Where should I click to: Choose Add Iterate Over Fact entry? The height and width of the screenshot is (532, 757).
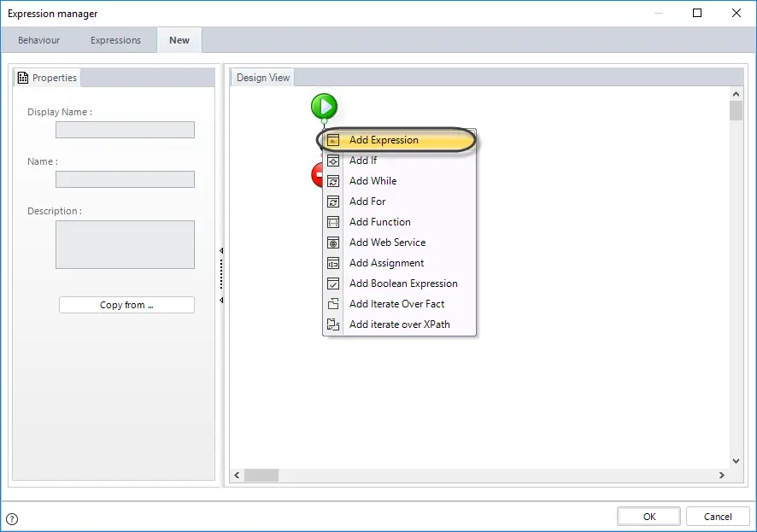[399, 304]
